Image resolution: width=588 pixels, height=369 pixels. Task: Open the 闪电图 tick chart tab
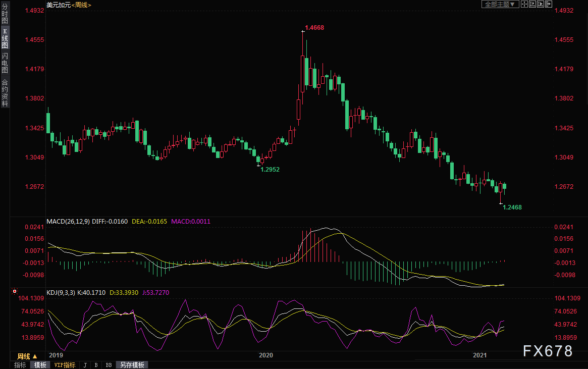tap(5, 63)
